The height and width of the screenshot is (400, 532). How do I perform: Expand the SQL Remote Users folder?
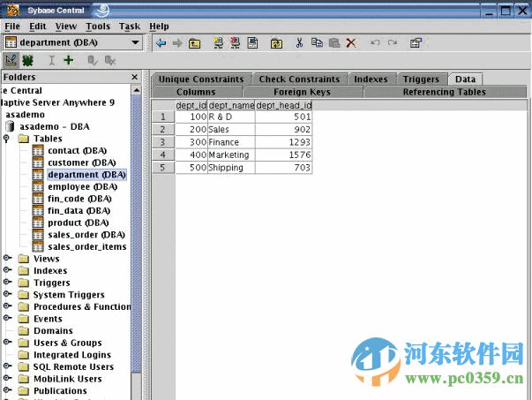pyautogui.click(x=7, y=366)
